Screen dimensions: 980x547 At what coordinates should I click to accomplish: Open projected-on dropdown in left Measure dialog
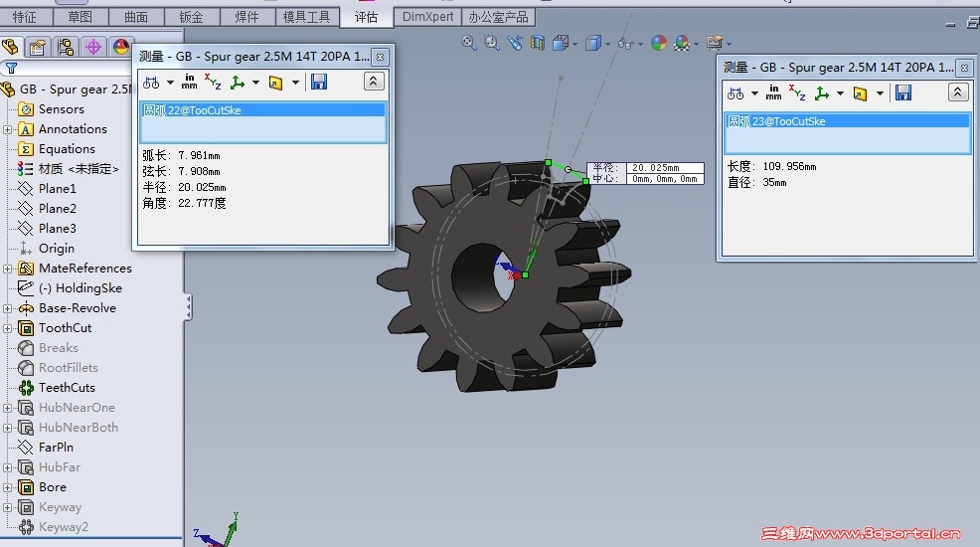click(295, 83)
